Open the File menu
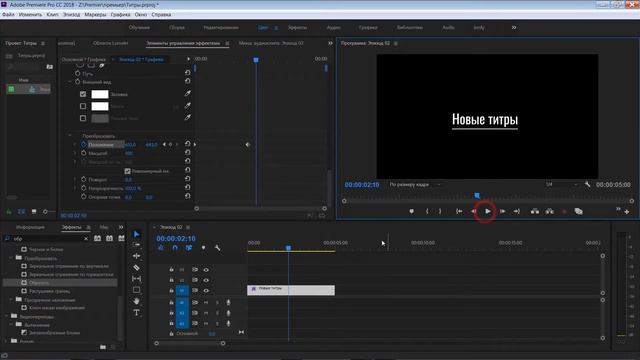Screen dimensions: 640x360 (x=8, y=14)
